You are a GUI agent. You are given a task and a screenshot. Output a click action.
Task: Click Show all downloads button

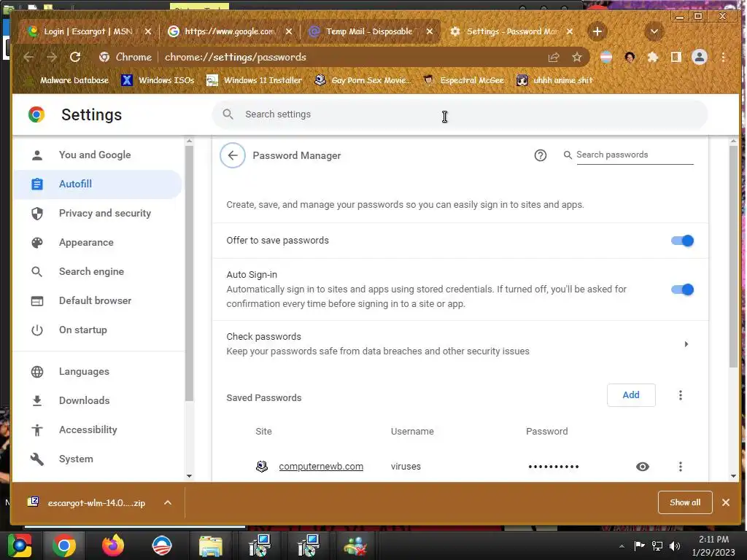coord(684,502)
